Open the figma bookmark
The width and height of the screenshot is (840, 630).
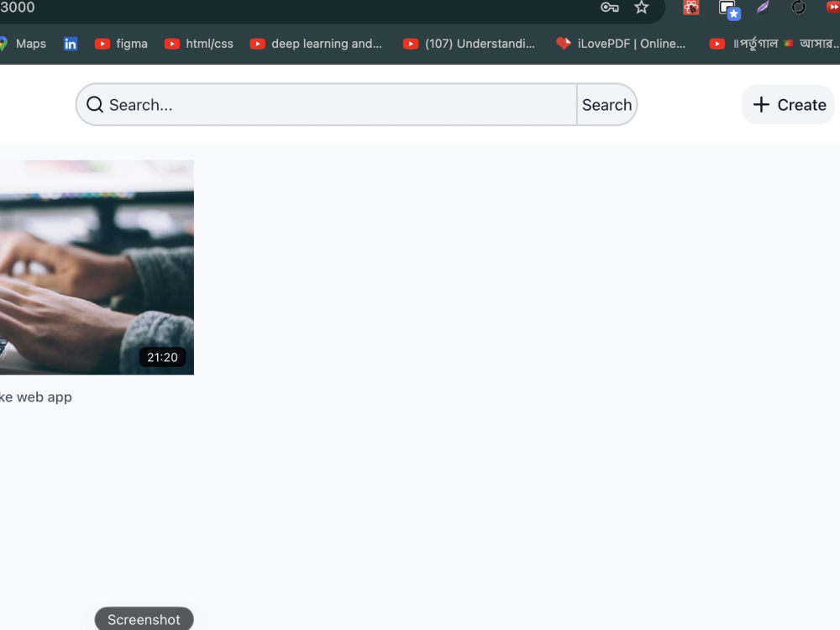[x=121, y=44]
